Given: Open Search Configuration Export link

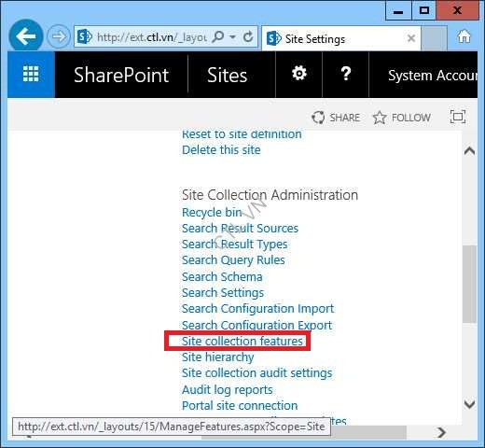Looking at the screenshot, I should click(256, 326).
